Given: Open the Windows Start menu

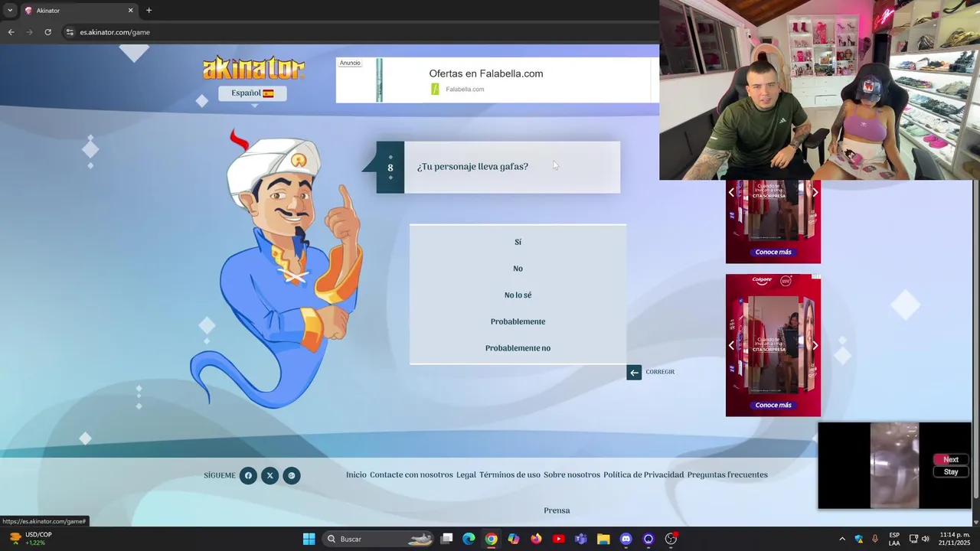Looking at the screenshot, I should 309,539.
